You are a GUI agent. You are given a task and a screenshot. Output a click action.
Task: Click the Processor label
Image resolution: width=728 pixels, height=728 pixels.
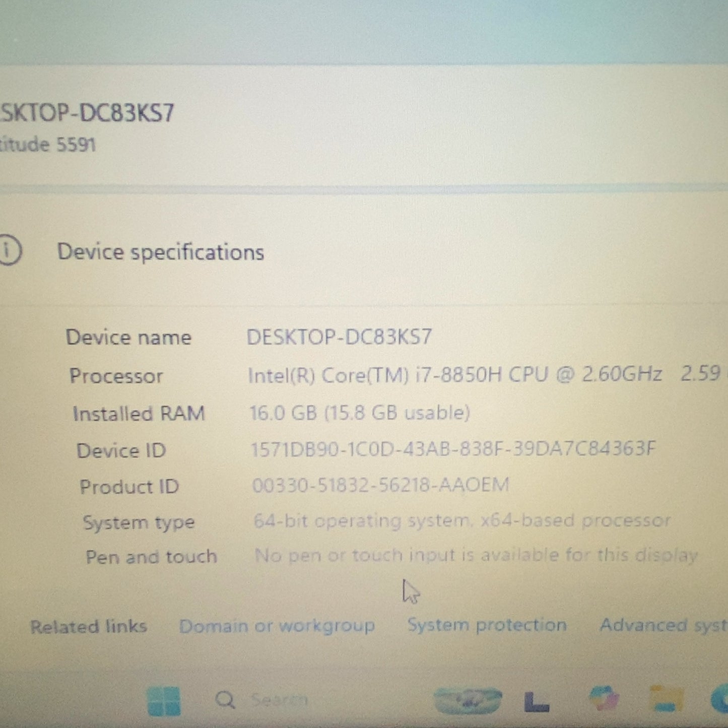coord(116,376)
